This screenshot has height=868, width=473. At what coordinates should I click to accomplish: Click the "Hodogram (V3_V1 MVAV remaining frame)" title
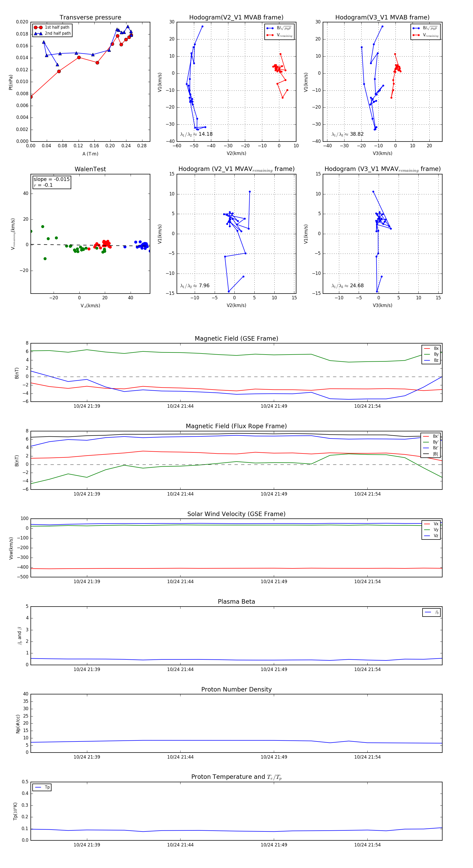click(x=382, y=169)
